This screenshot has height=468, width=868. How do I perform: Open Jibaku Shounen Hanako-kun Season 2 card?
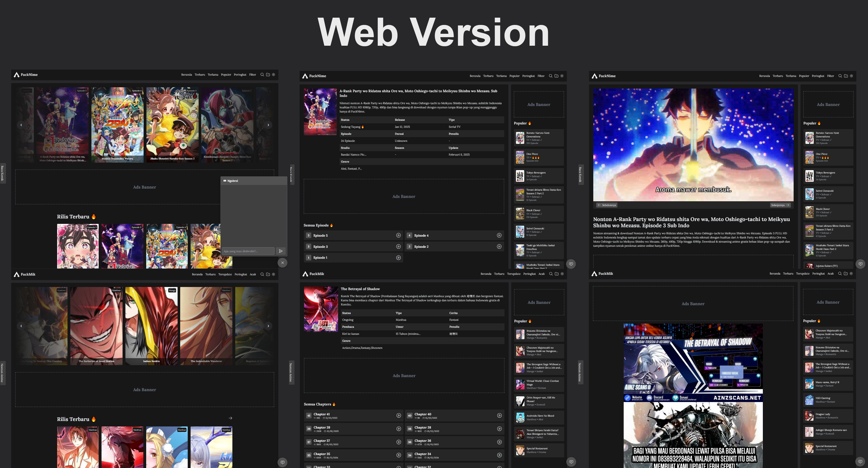(172, 125)
